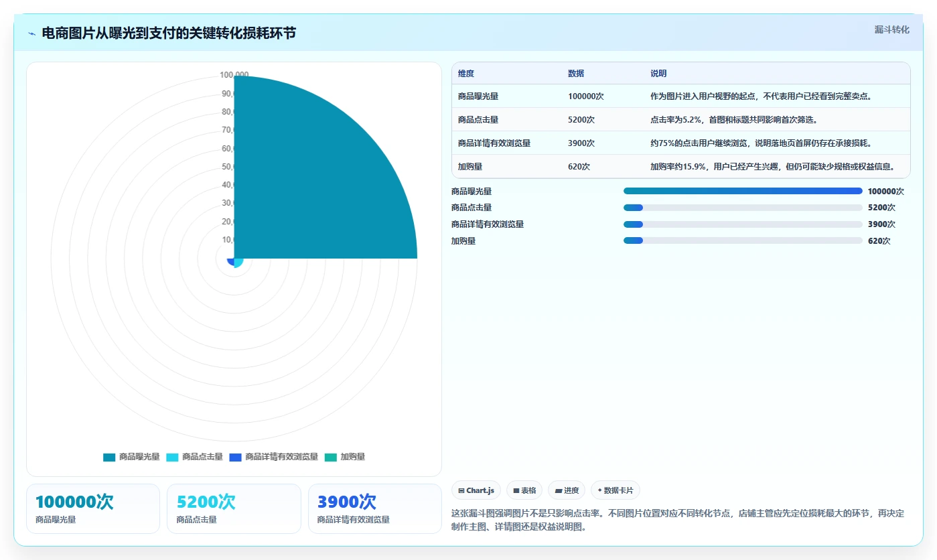Click the 100000次 value beside the progress bar
Viewport: 937px width, 560px height.
pyautogui.click(x=886, y=191)
